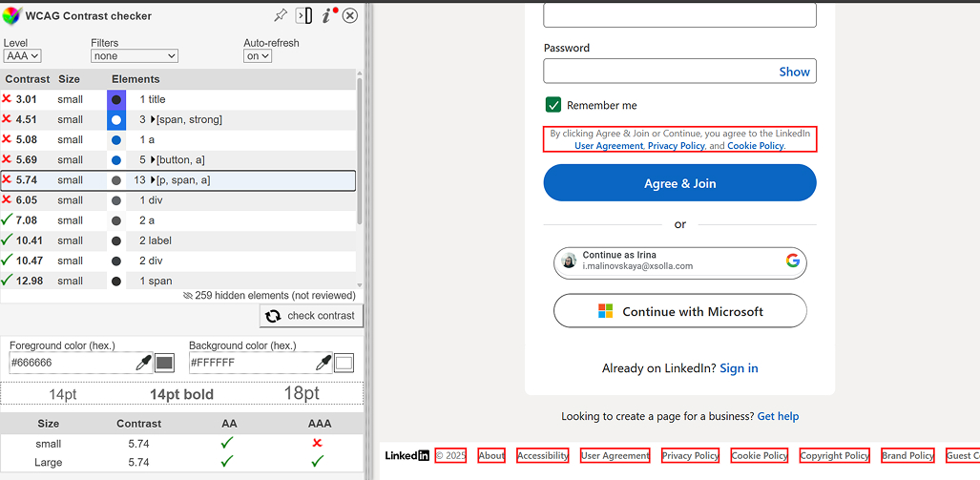980x480 pixels.
Task: Open the foreground color swatch picker
Action: click(164, 363)
